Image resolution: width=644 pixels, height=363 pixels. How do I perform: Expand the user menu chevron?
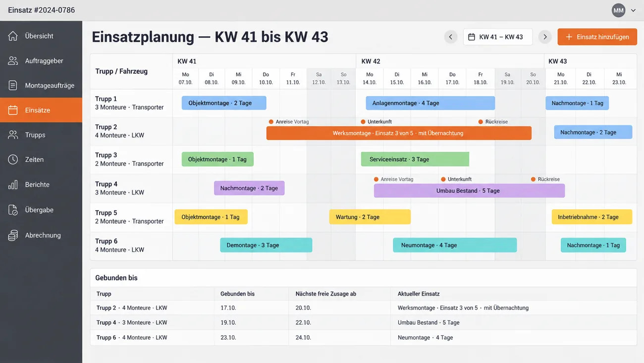point(633,10)
